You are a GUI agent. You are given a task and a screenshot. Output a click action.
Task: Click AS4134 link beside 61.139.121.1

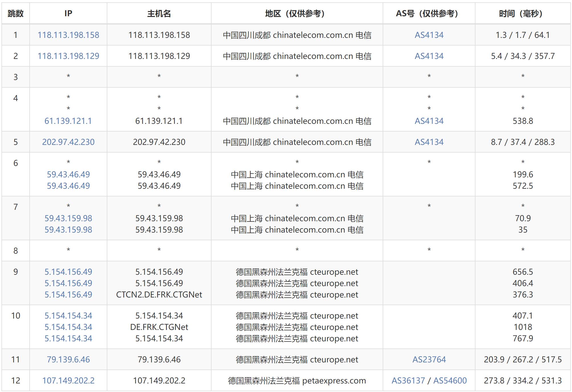pyautogui.click(x=429, y=121)
